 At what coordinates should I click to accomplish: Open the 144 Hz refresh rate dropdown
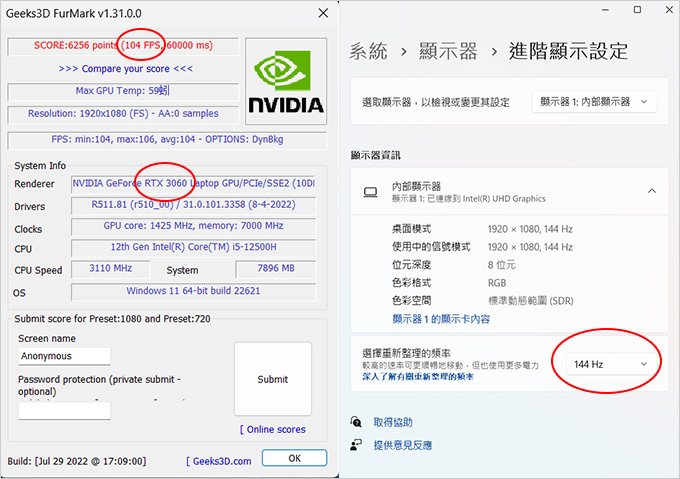(x=611, y=364)
